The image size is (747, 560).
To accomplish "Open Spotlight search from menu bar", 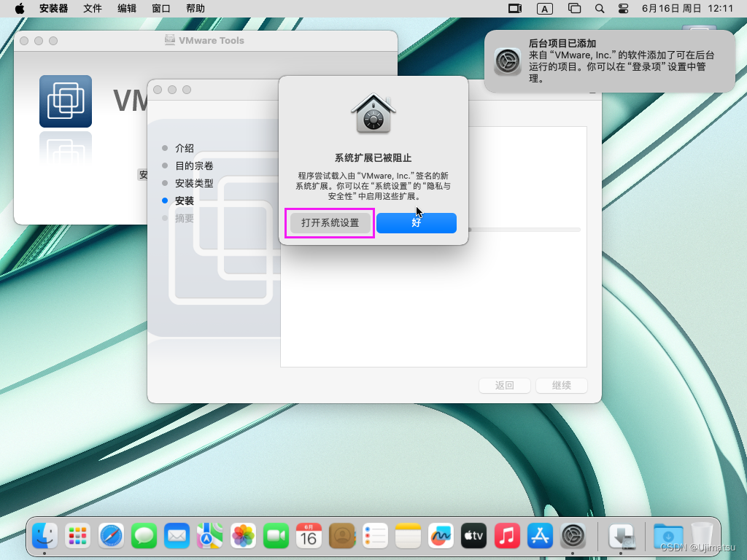I will tap(600, 9).
